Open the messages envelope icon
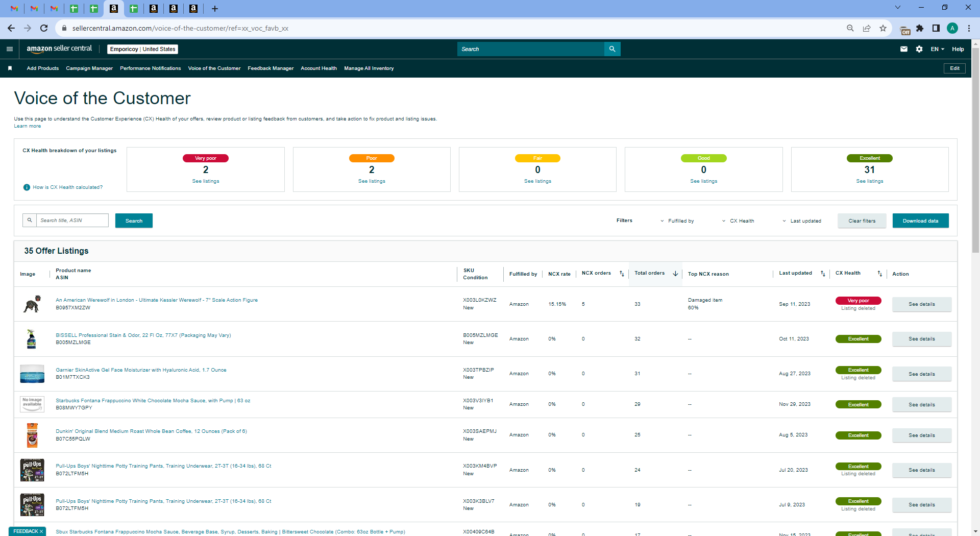 pos(904,49)
